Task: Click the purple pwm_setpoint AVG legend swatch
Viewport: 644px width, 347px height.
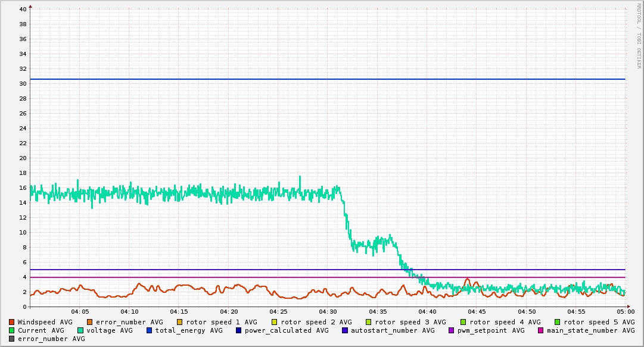Action: point(451,330)
